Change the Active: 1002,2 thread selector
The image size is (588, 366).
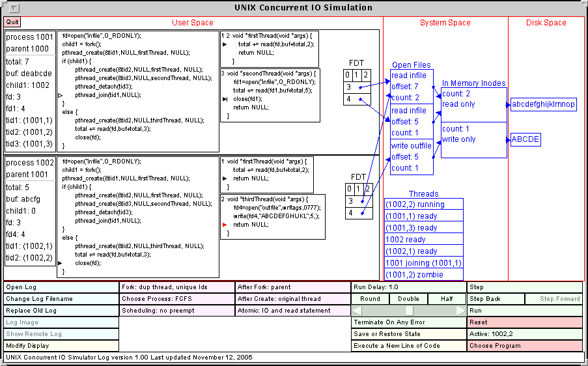[525, 334]
